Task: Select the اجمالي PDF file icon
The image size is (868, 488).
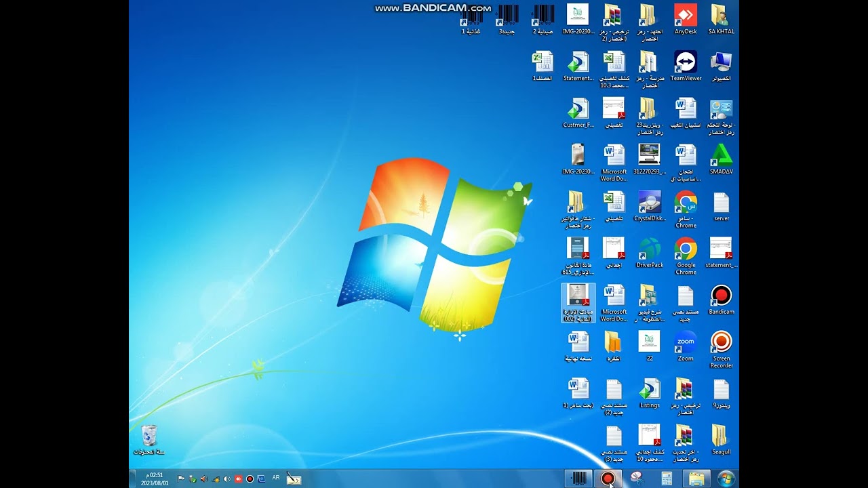Action: [614, 253]
